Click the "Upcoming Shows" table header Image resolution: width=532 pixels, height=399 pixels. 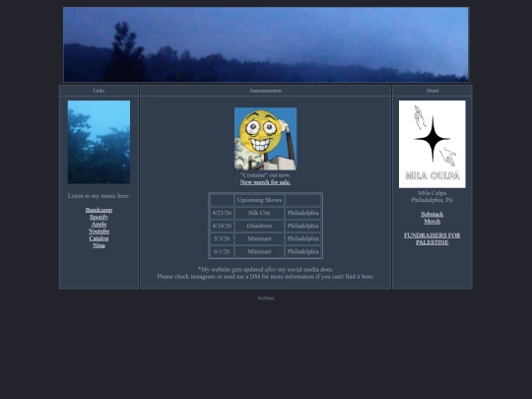pyautogui.click(x=259, y=200)
